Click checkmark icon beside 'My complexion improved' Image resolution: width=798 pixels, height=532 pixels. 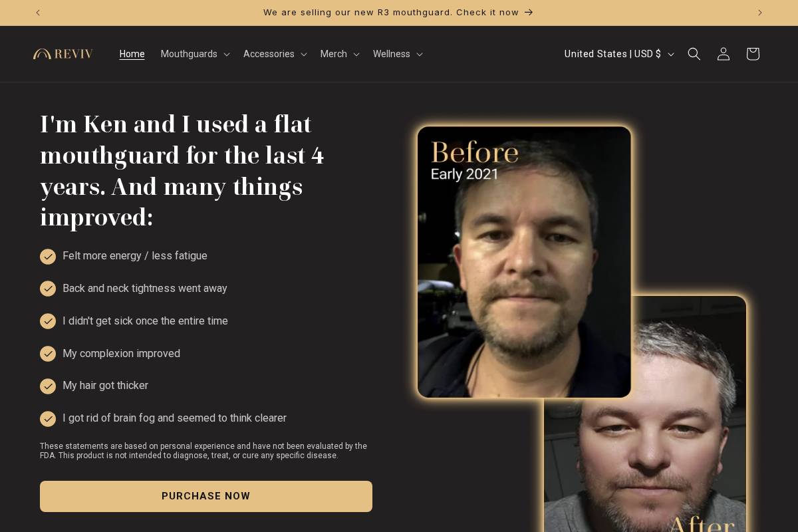pos(48,354)
